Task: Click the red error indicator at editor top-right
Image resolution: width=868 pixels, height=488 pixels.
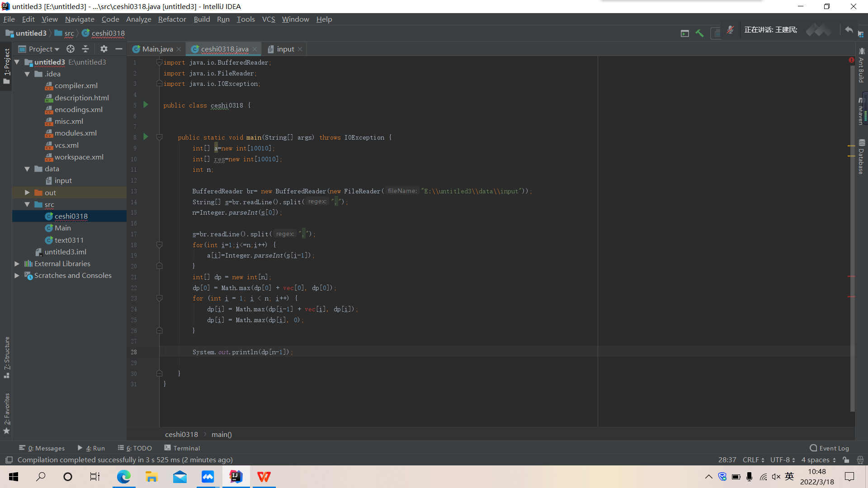Action: pyautogui.click(x=851, y=60)
